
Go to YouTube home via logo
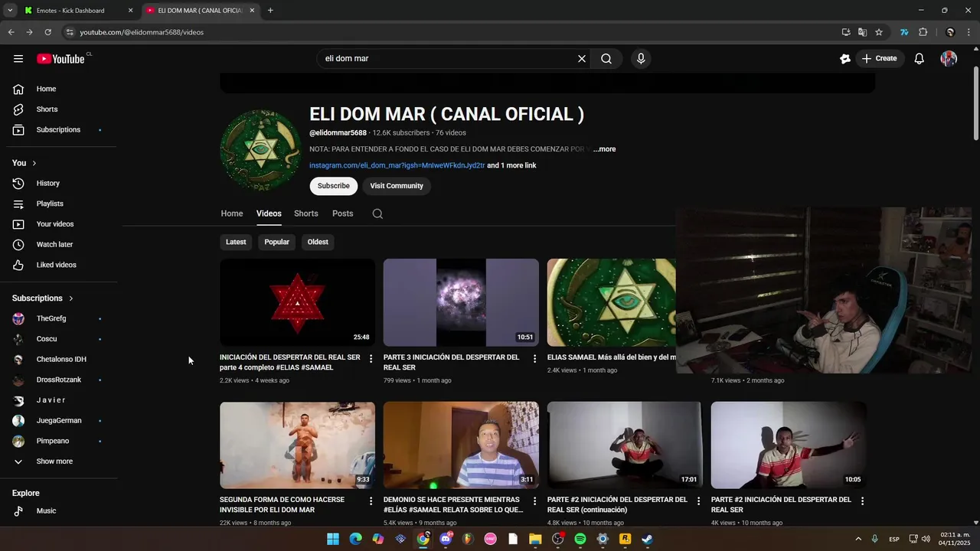point(60,59)
